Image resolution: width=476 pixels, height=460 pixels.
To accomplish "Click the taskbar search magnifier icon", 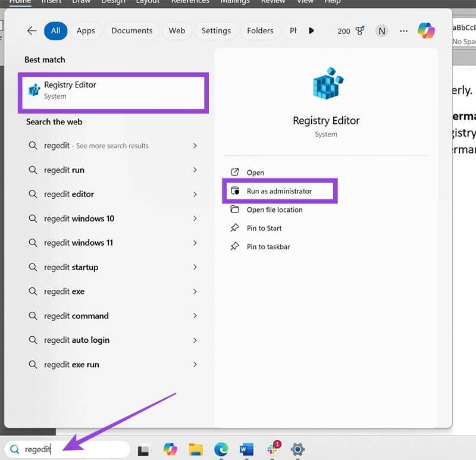I will tap(14, 449).
